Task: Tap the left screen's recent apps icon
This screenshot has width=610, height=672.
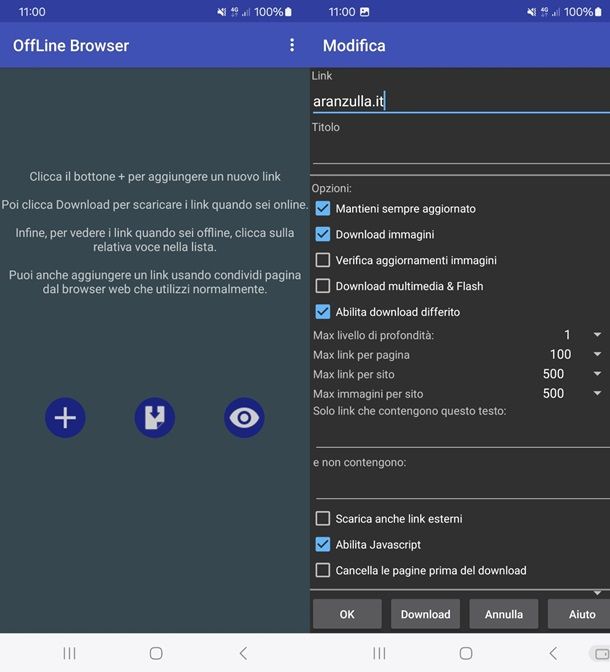Action: [69, 653]
